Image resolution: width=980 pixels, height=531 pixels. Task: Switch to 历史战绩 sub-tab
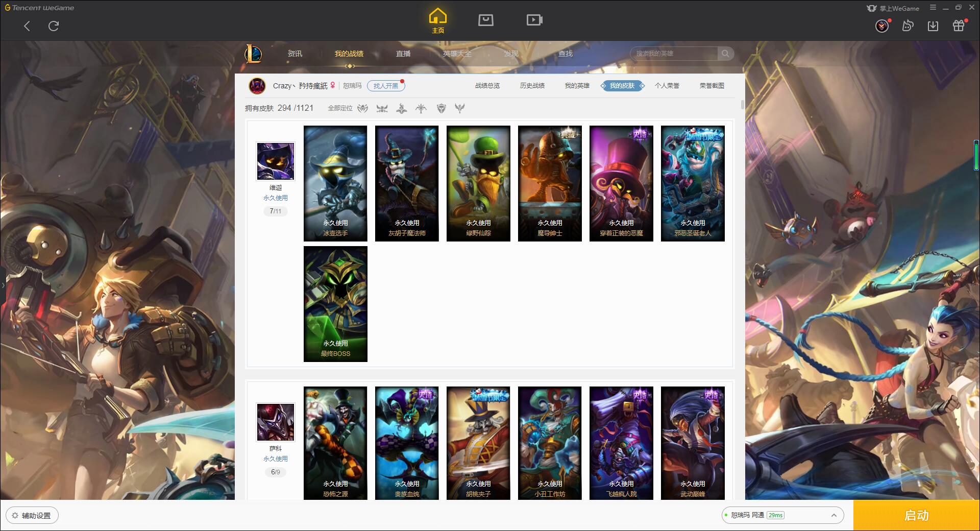[532, 86]
